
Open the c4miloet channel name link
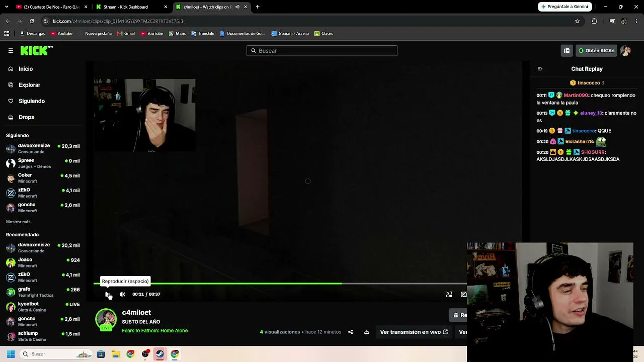136,312
